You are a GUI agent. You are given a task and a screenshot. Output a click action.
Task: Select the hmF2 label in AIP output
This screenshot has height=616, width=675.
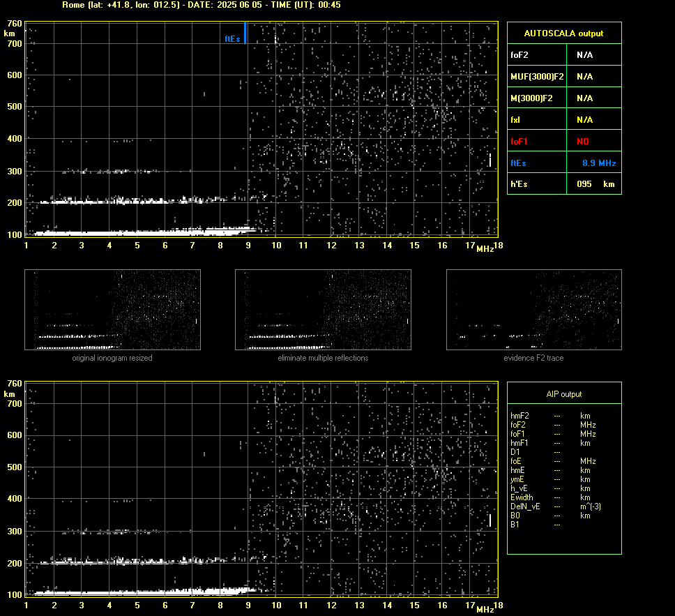coord(519,416)
